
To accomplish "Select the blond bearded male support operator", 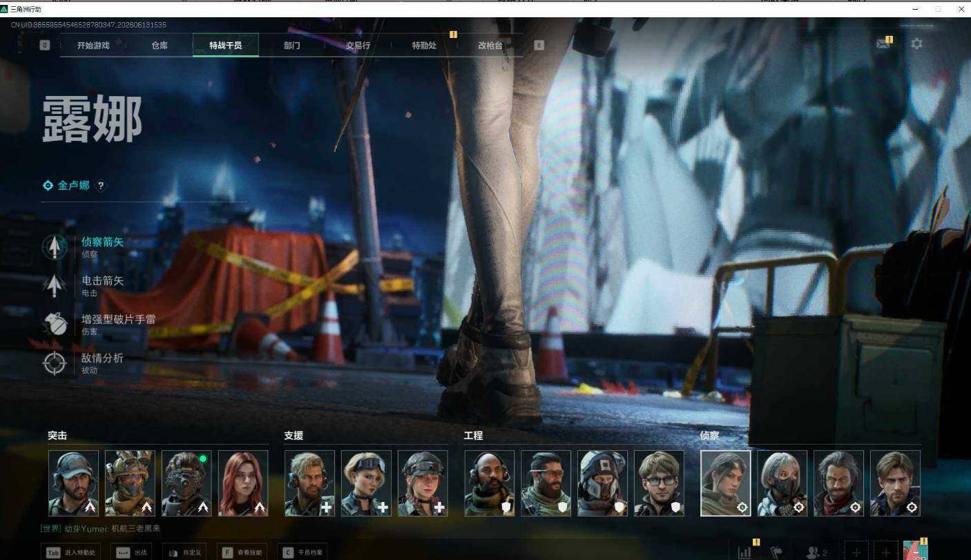I will 310,483.
